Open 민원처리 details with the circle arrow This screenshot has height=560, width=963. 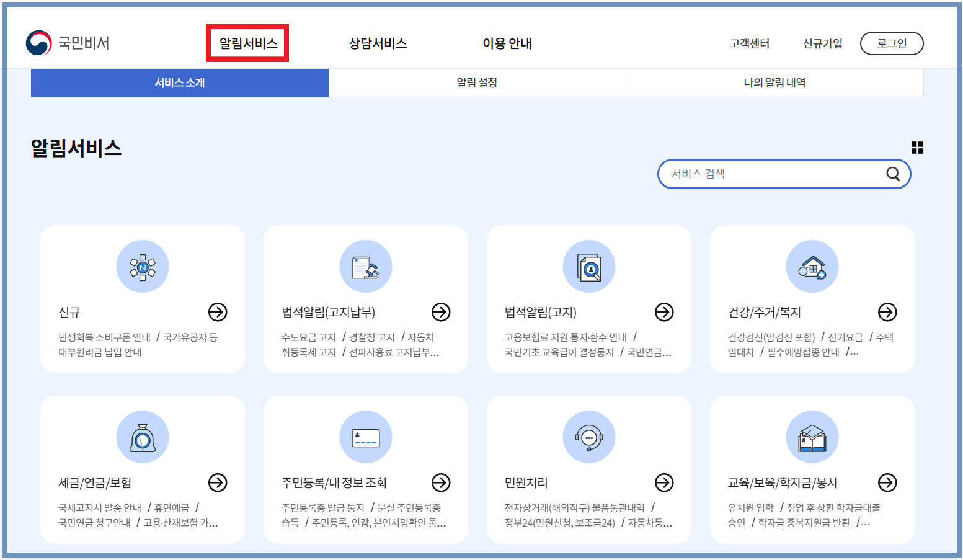click(x=664, y=482)
